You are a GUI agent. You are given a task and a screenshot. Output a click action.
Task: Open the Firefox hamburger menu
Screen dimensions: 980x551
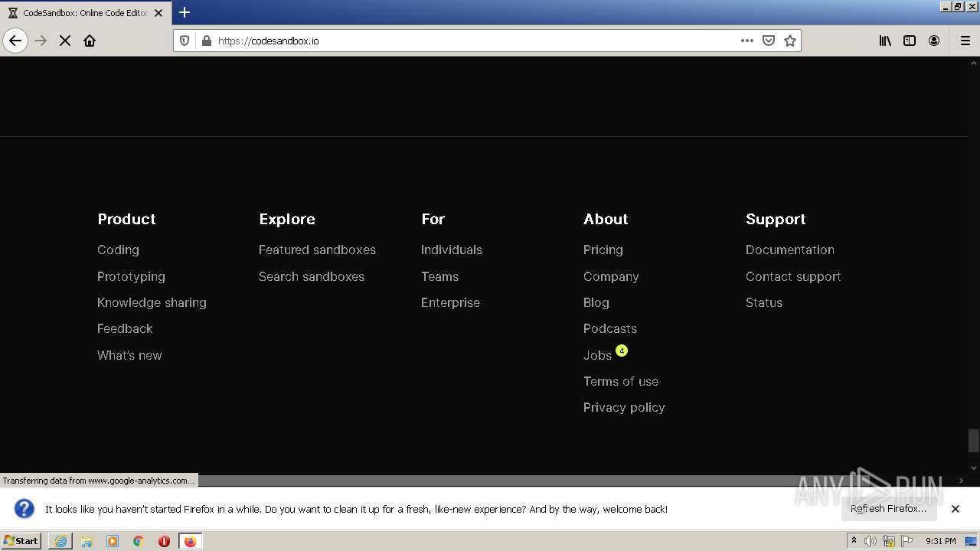(965, 41)
